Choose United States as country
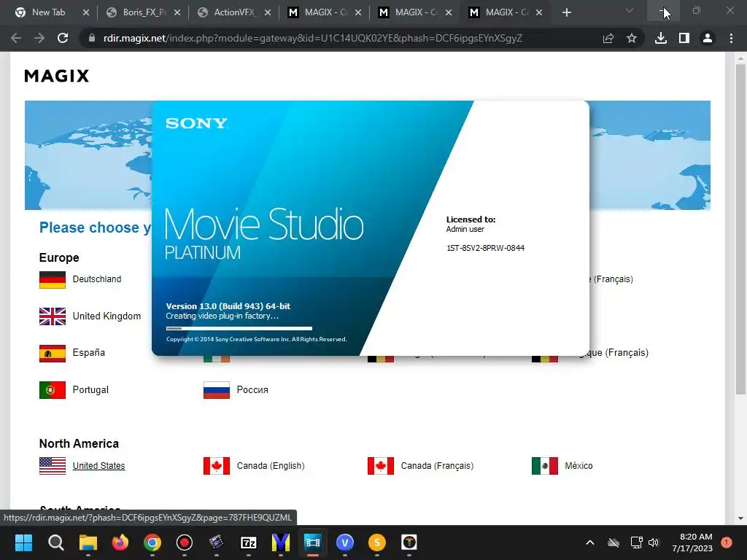Viewport: 747px width, 560px height. coord(98,466)
